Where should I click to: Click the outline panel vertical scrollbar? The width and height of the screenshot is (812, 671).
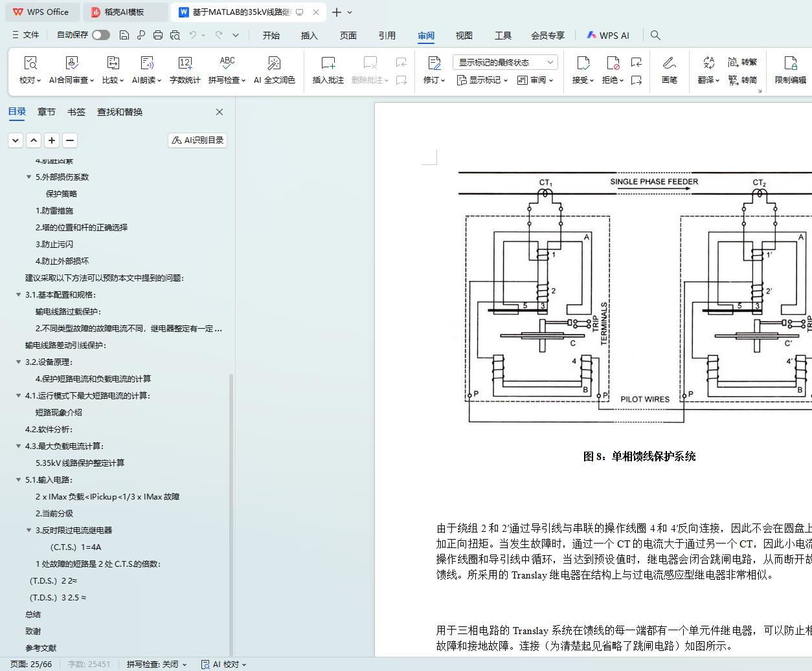pos(231,511)
